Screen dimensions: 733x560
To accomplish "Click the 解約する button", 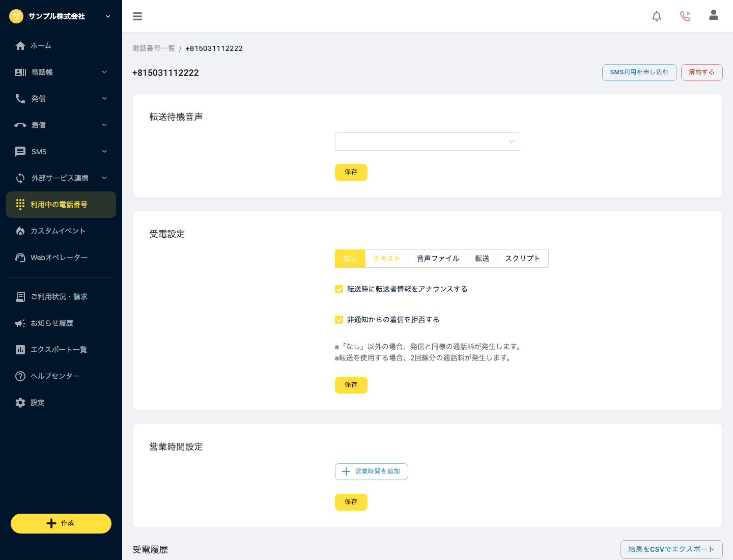I will [x=701, y=72].
